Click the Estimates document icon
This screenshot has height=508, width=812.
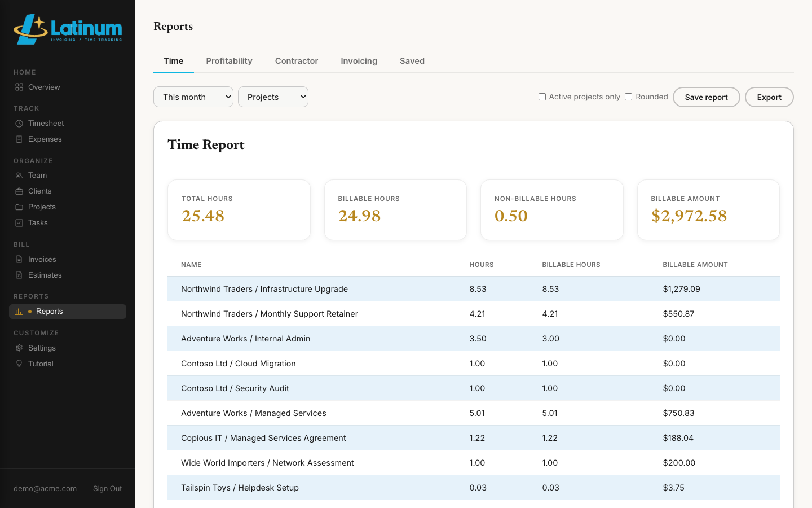tap(19, 275)
